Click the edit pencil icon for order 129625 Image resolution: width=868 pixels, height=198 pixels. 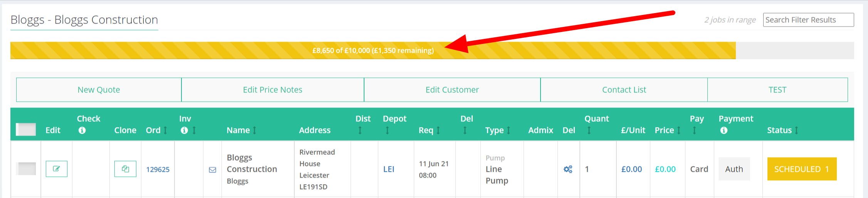56,169
